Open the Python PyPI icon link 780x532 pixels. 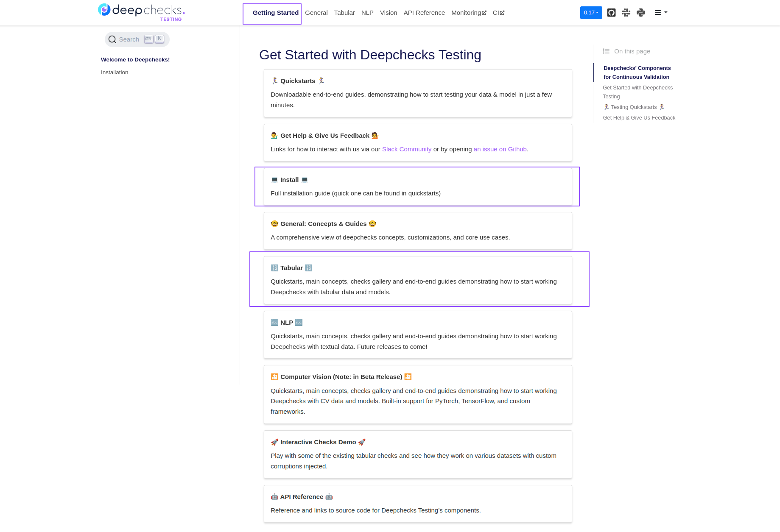[641, 13]
